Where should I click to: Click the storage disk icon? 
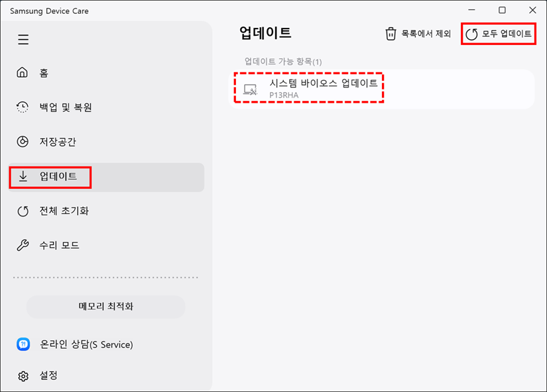point(23,141)
